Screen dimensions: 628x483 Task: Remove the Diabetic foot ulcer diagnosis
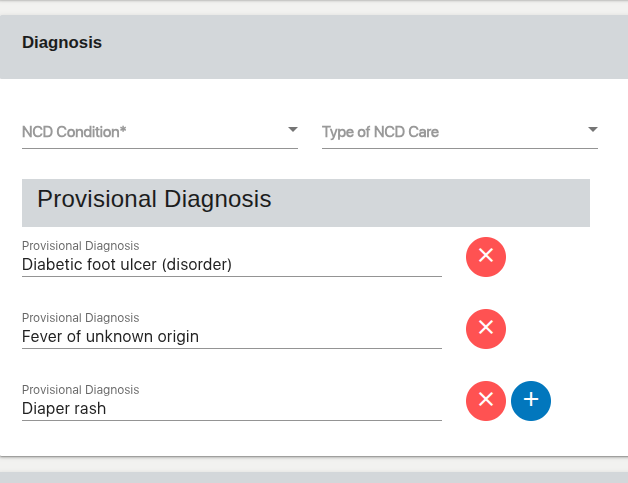coord(485,256)
